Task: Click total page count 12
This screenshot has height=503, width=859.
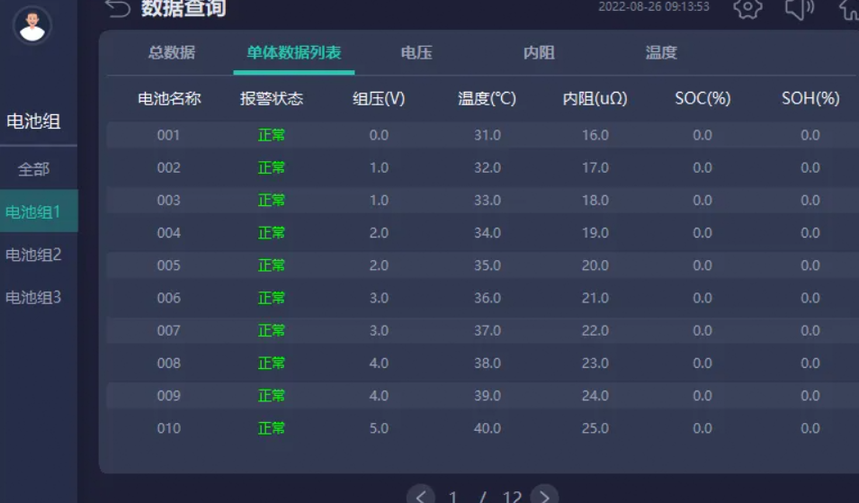Action: click(512, 497)
